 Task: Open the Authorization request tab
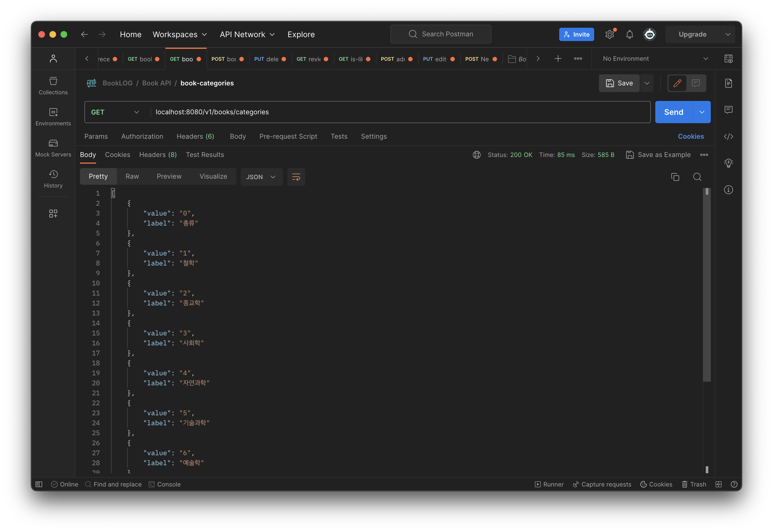tap(142, 136)
